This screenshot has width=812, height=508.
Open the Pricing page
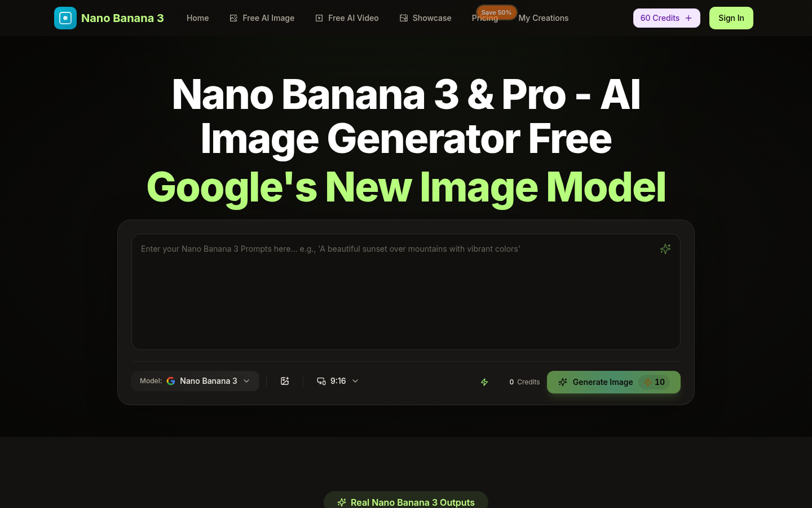pyautogui.click(x=485, y=18)
